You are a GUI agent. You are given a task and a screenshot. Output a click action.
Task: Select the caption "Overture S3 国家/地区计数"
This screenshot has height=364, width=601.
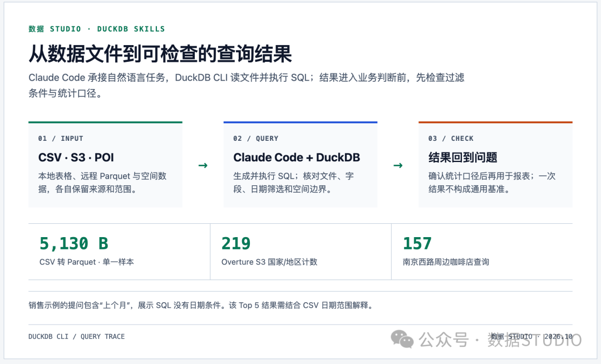269,262
